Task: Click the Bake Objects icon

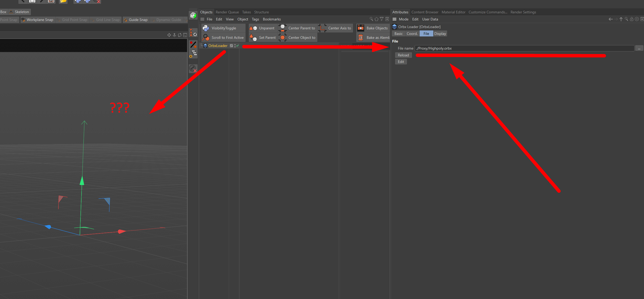Action: point(361,28)
